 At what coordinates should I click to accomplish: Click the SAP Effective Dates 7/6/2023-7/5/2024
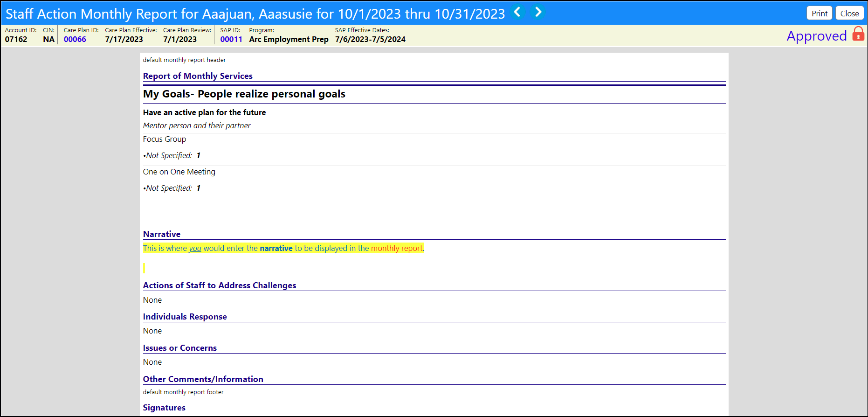(x=370, y=39)
